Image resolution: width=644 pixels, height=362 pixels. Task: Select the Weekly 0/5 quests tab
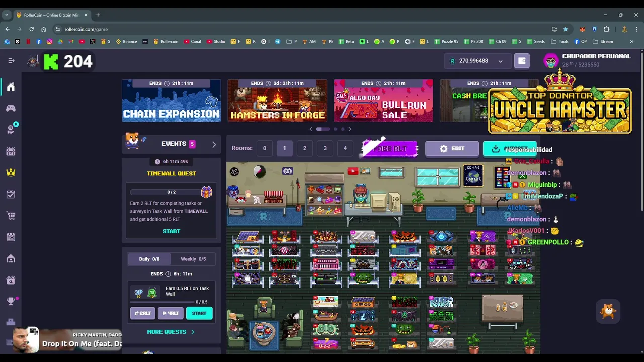(193, 259)
